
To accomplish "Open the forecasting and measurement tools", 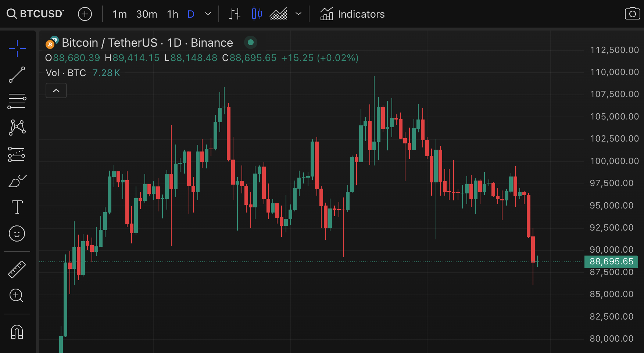I will (x=17, y=154).
